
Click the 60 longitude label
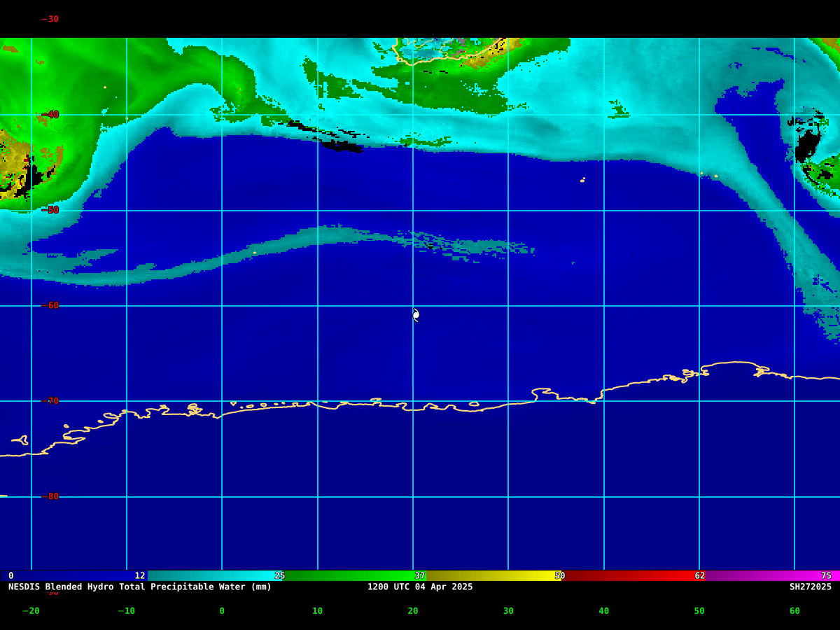tap(794, 611)
